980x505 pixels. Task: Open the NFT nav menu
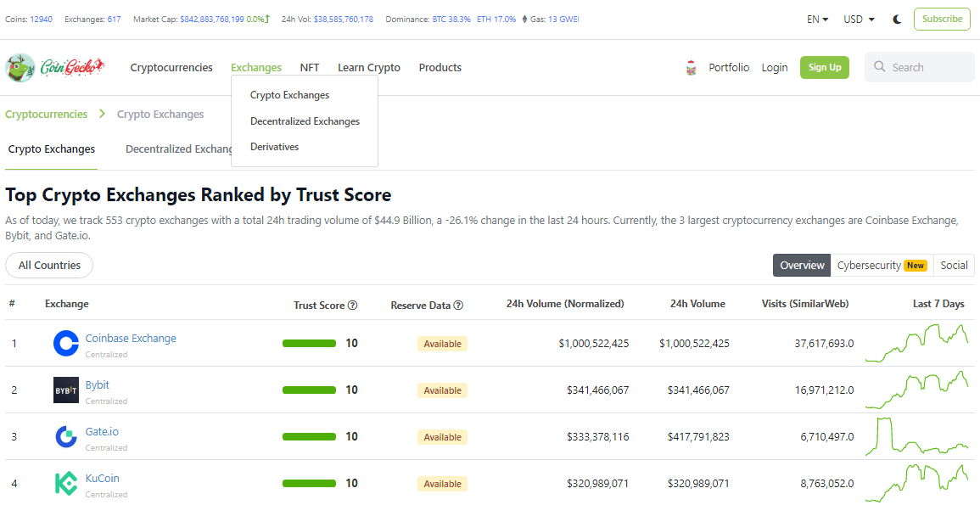[310, 68]
